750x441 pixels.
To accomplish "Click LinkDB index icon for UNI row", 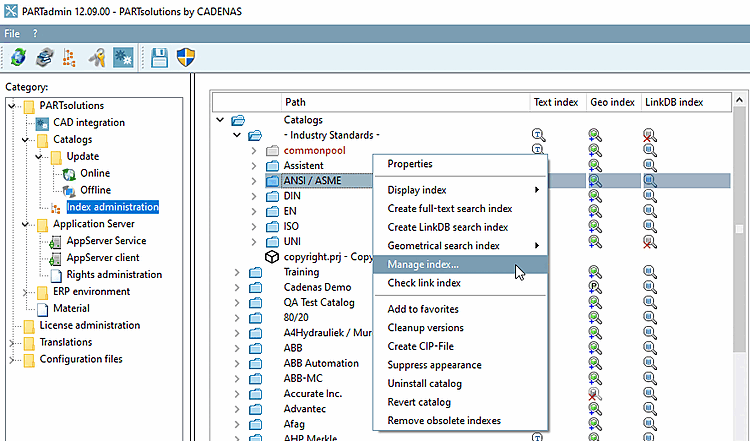I will [650, 242].
